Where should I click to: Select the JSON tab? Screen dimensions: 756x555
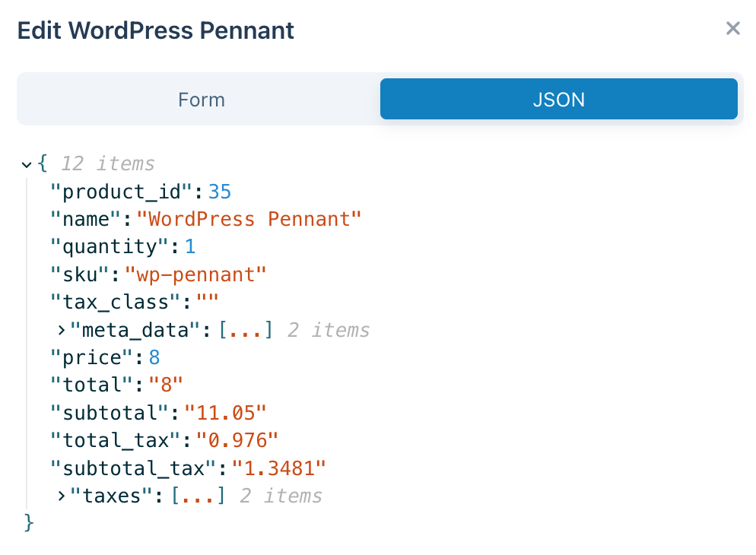(x=559, y=100)
